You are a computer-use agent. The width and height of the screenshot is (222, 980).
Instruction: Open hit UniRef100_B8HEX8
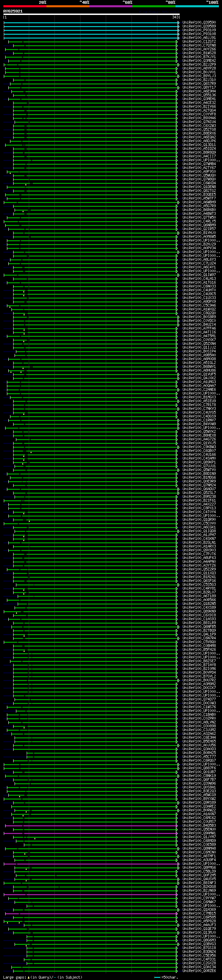pyautogui.click(x=199, y=435)
